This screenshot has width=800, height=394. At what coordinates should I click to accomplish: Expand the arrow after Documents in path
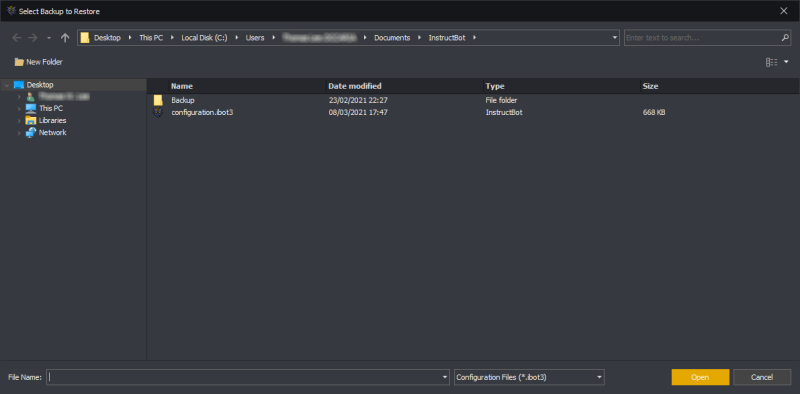pyautogui.click(x=420, y=38)
